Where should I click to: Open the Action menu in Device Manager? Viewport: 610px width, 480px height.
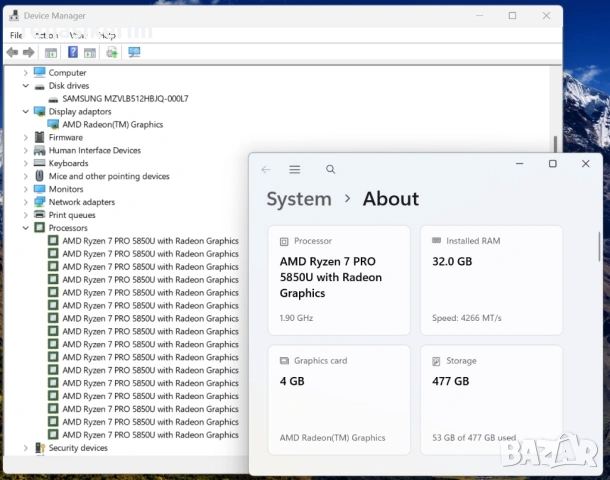[46, 35]
